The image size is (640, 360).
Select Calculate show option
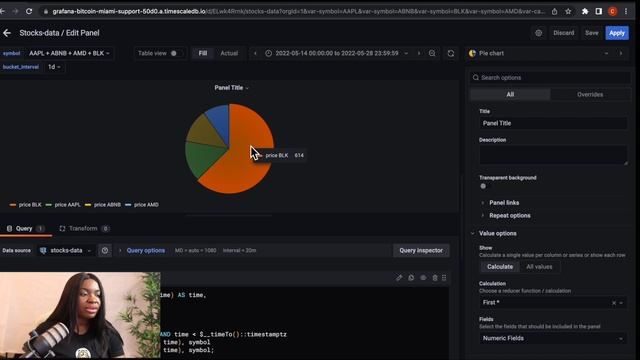pyautogui.click(x=500, y=267)
